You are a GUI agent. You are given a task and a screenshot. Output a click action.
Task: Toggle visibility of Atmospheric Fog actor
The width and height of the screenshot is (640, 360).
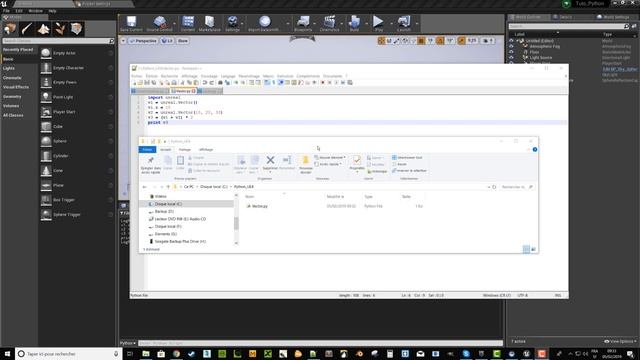click(x=511, y=46)
